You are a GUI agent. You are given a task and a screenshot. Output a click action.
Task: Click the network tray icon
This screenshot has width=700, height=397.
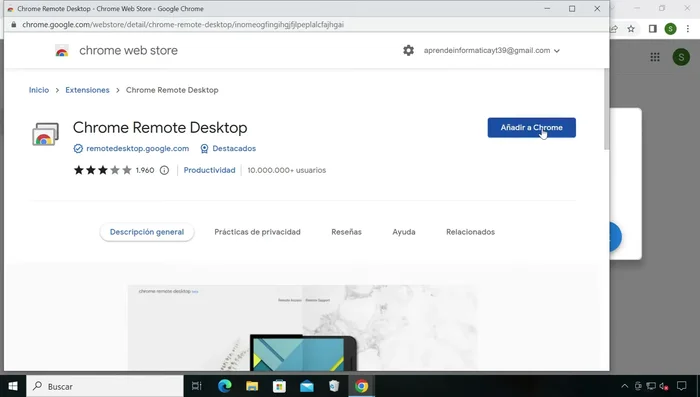point(651,386)
